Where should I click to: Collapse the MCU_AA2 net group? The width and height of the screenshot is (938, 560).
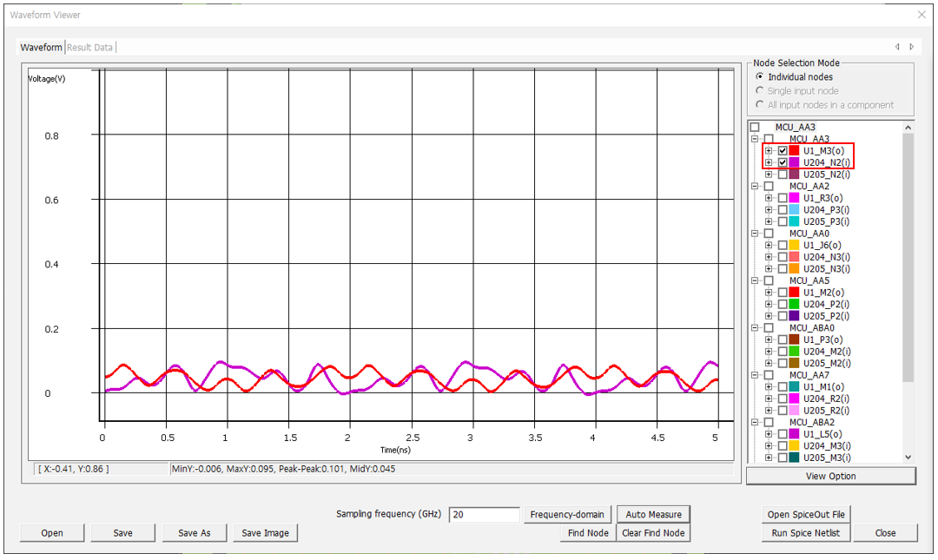[x=756, y=187]
